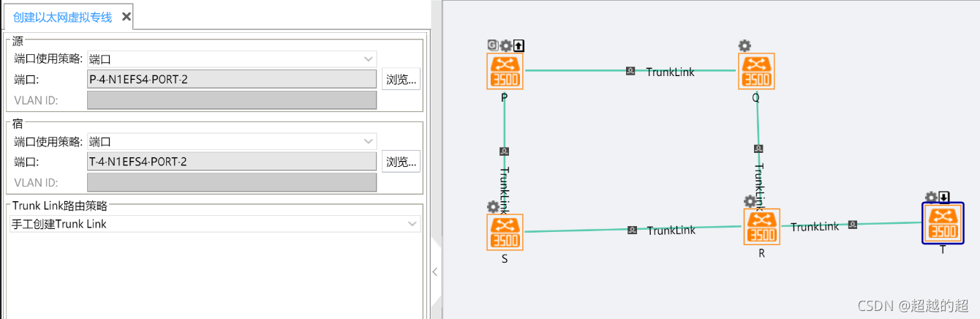980x319 pixels.
Task: Select network element S node icon
Action: [505, 233]
